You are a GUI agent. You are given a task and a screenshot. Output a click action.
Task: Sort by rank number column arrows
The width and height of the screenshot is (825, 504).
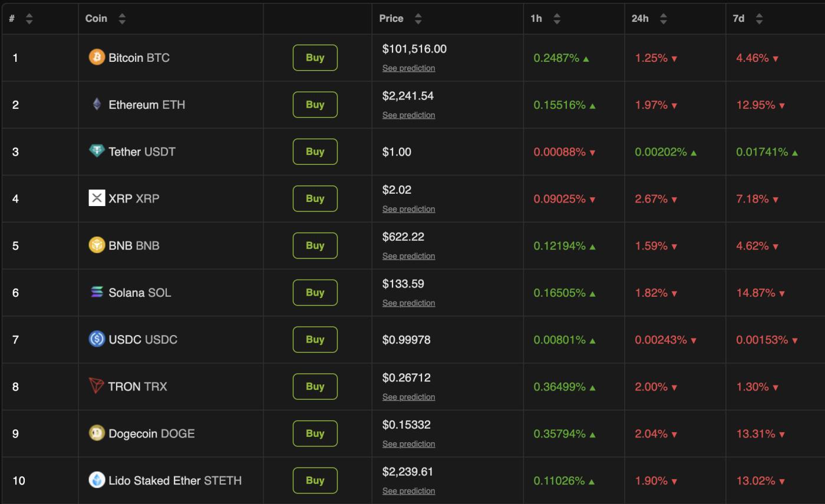click(x=29, y=19)
